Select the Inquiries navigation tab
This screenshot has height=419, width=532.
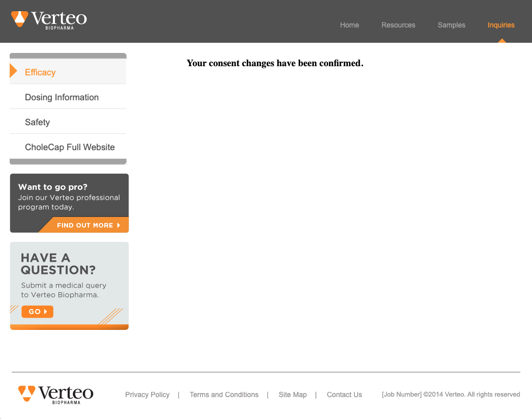(x=500, y=25)
